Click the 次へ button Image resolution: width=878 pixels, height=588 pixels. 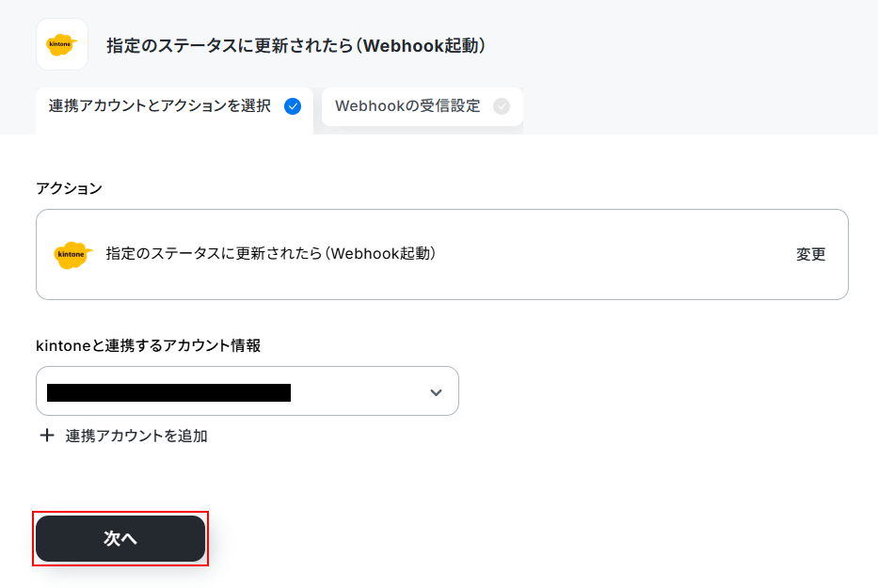[x=120, y=538]
